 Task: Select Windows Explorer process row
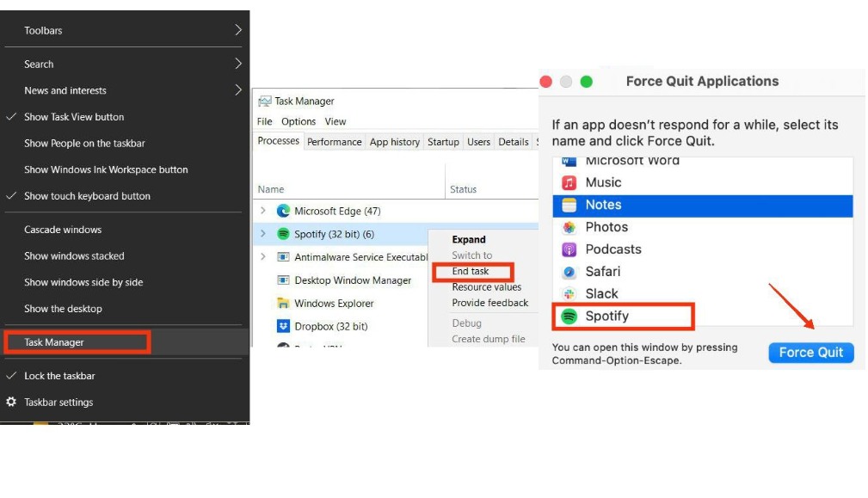[x=341, y=304]
